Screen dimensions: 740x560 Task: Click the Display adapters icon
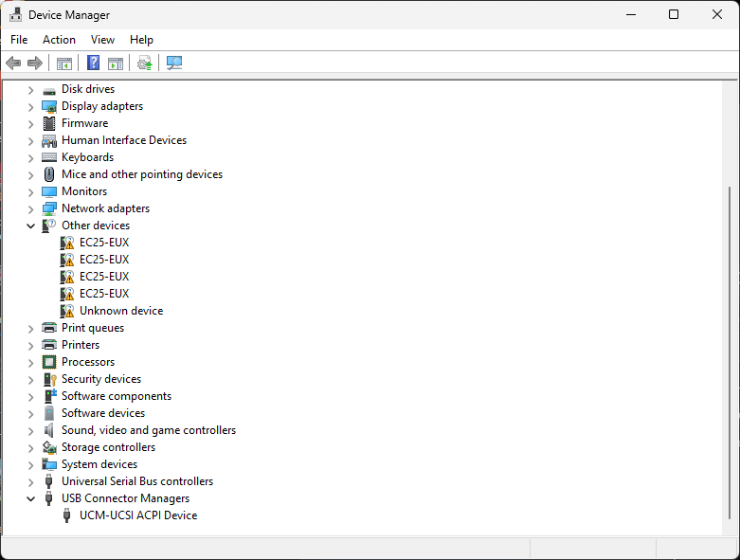[x=49, y=107]
